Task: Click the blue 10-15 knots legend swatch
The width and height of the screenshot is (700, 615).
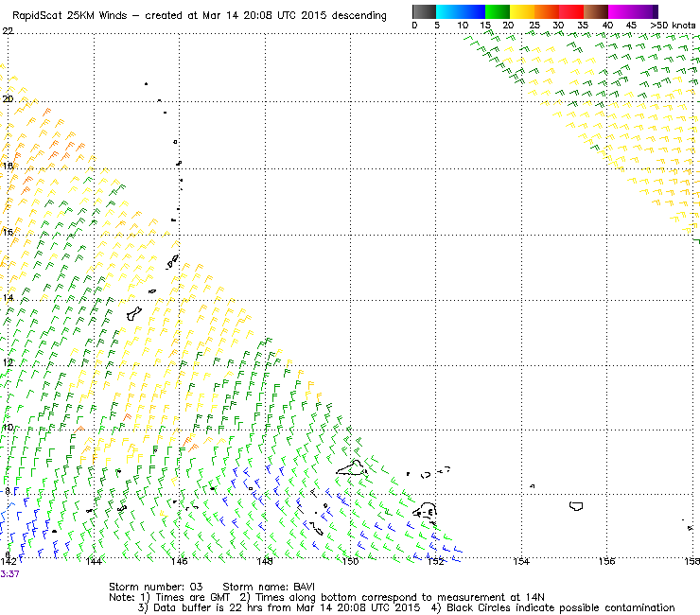Action: tap(473, 11)
